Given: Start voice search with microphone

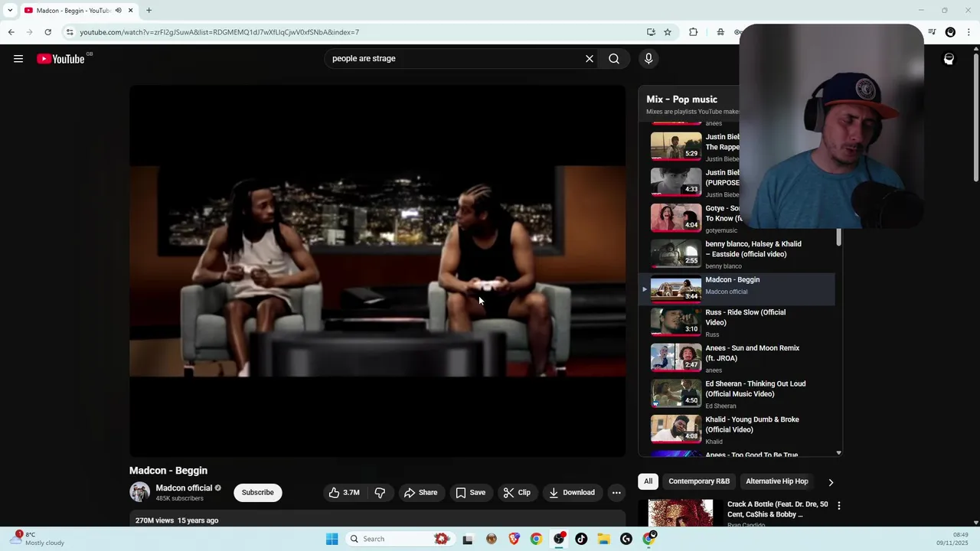Looking at the screenshot, I should (x=648, y=59).
